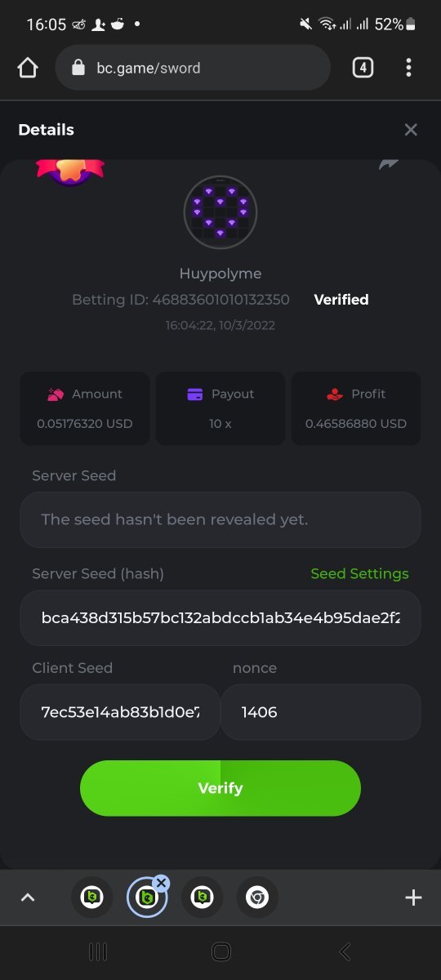Open Seed Settings
Image resolution: width=441 pixels, height=980 pixels.
(359, 573)
